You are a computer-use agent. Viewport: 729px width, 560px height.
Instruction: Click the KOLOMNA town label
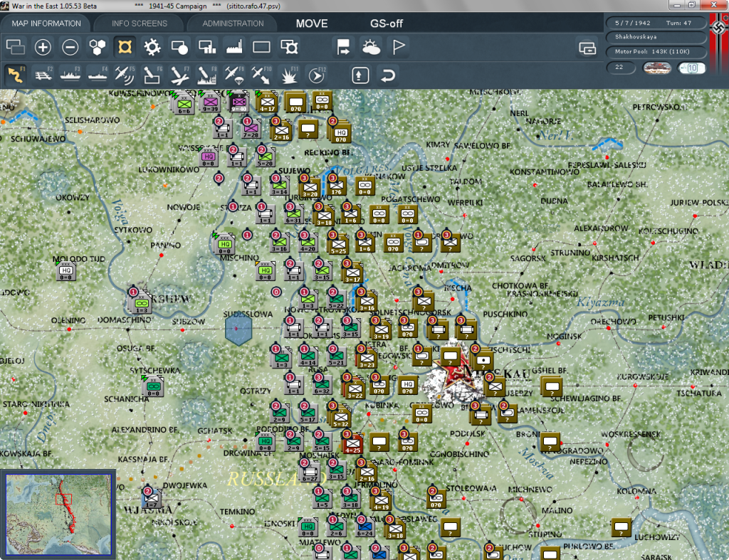[x=636, y=491]
